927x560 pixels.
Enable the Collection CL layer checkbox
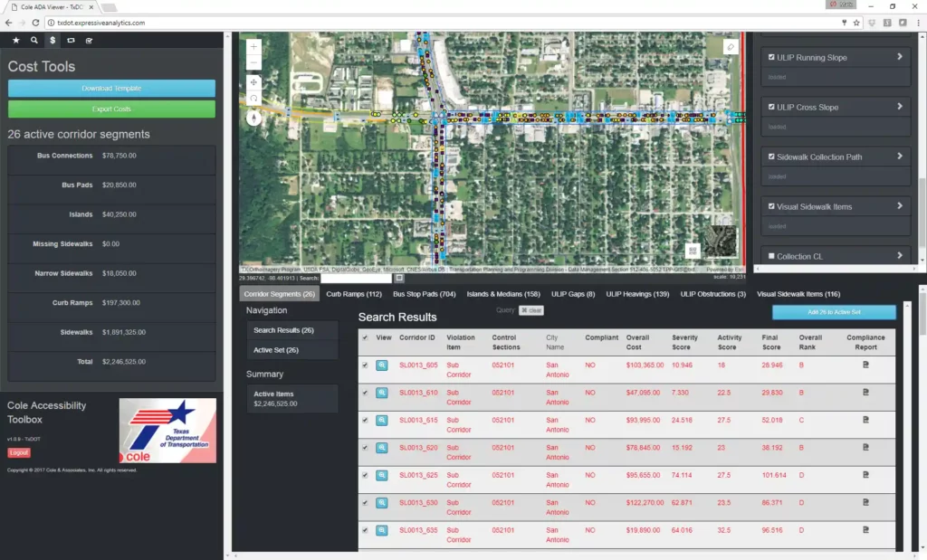pos(771,256)
